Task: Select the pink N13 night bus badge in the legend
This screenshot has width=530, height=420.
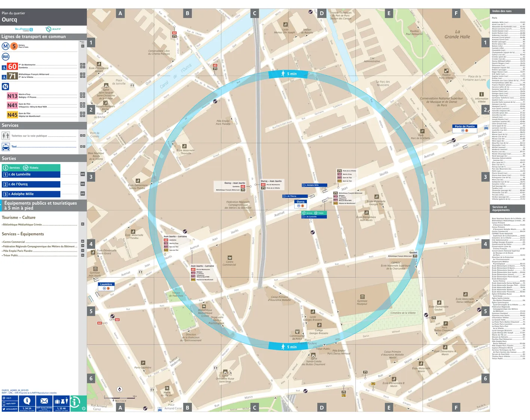Action: (12, 96)
